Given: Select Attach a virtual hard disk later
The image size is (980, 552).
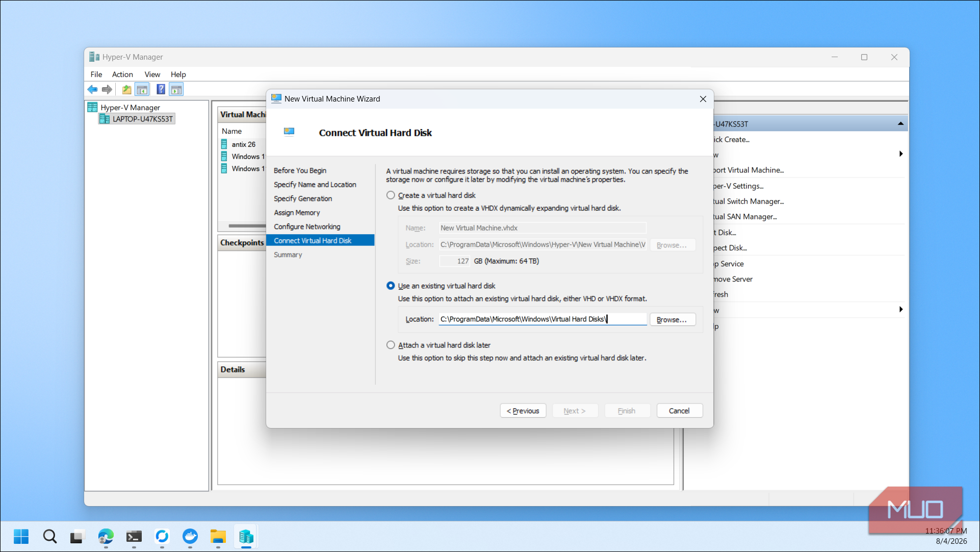Looking at the screenshot, I should click(391, 345).
